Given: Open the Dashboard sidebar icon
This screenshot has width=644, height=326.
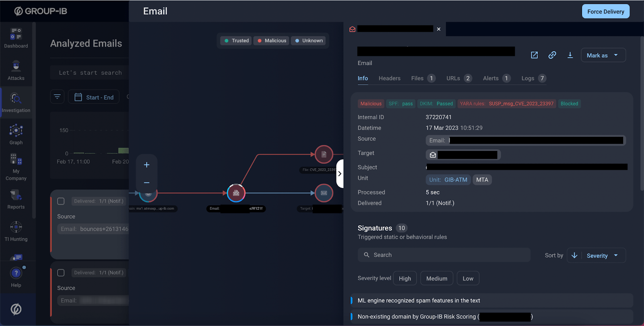Looking at the screenshot, I should (x=16, y=38).
